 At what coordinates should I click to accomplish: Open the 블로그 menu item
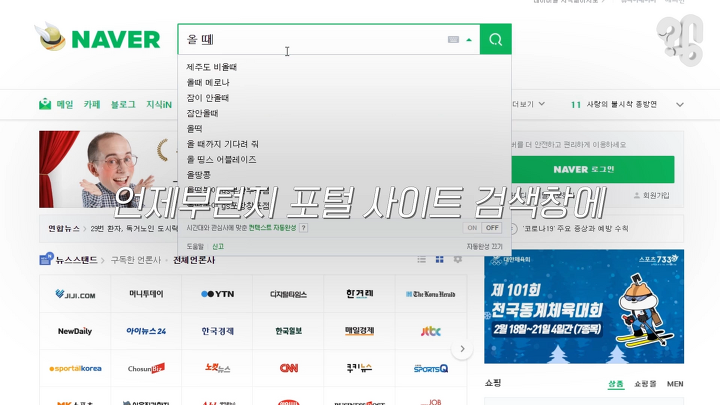(123, 105)
